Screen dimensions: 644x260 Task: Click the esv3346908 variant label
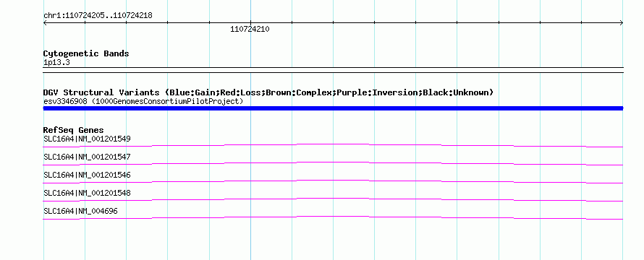click(143, 101)
